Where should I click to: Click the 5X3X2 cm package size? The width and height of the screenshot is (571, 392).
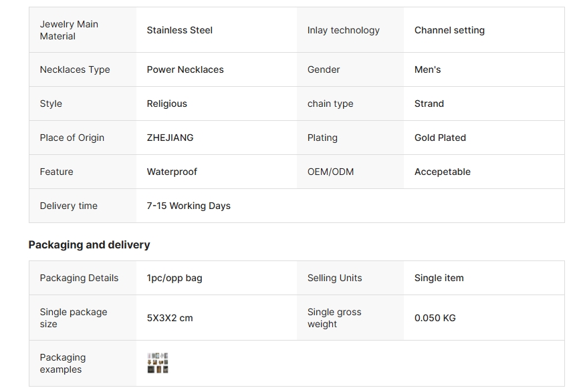(x=170, y=318)
